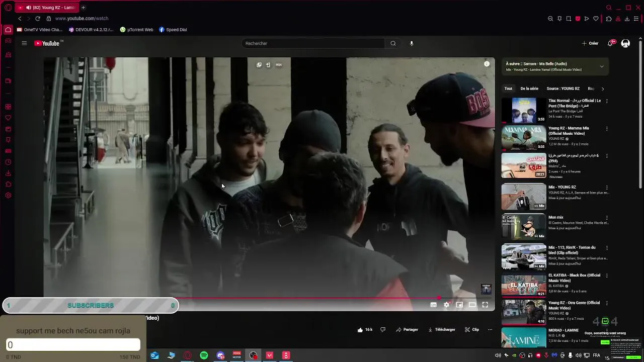This screenshot has width=644, height=362.
Task: Play the Mix - YOUNG RZ title
Action: tap(562, 187)
